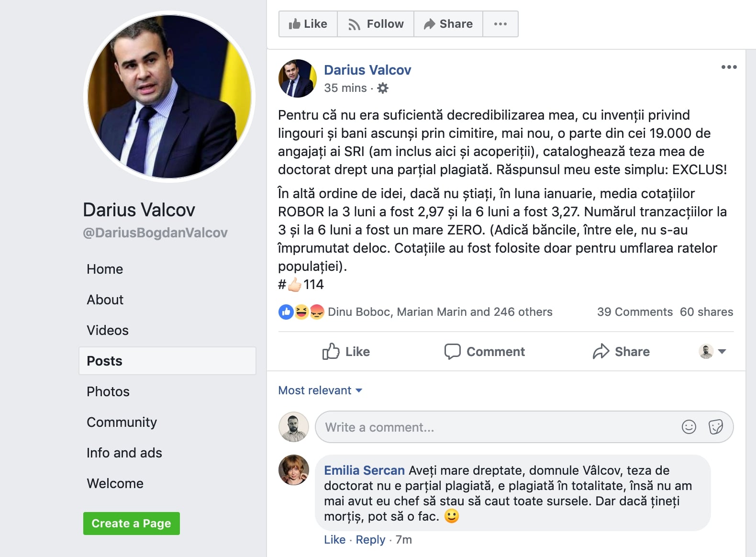
Task: Open the comment-as profile switcher dropdown
Action: [712, 352]
